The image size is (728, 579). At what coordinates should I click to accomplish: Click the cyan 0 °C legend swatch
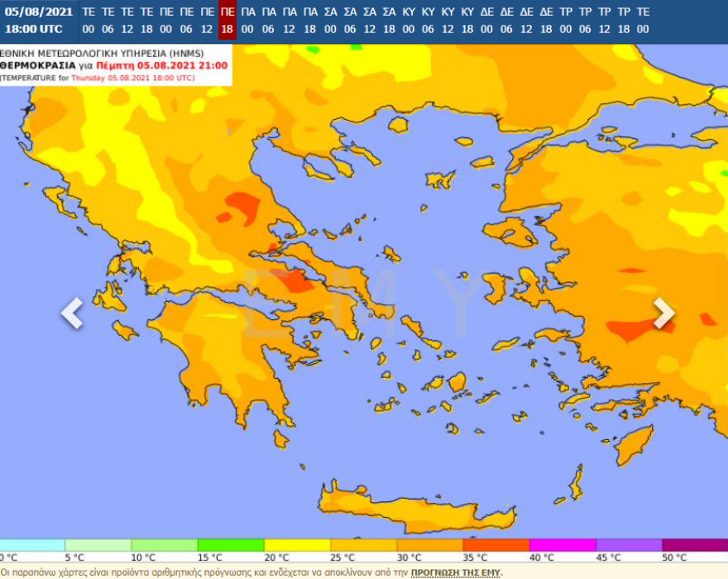click(x=32, y=544)
